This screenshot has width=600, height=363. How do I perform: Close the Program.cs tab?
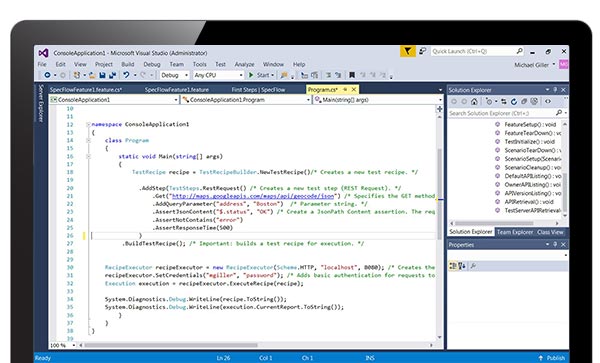click(x=354, y=90)
